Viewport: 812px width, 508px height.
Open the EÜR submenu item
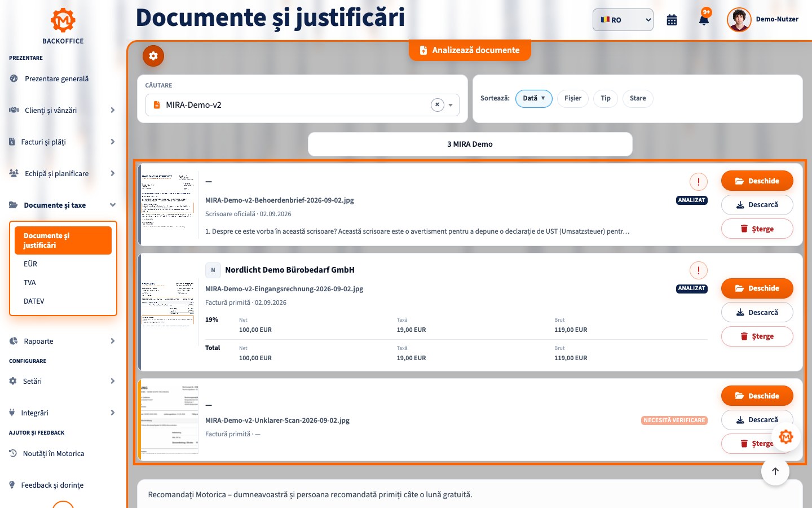click(63, 264)
